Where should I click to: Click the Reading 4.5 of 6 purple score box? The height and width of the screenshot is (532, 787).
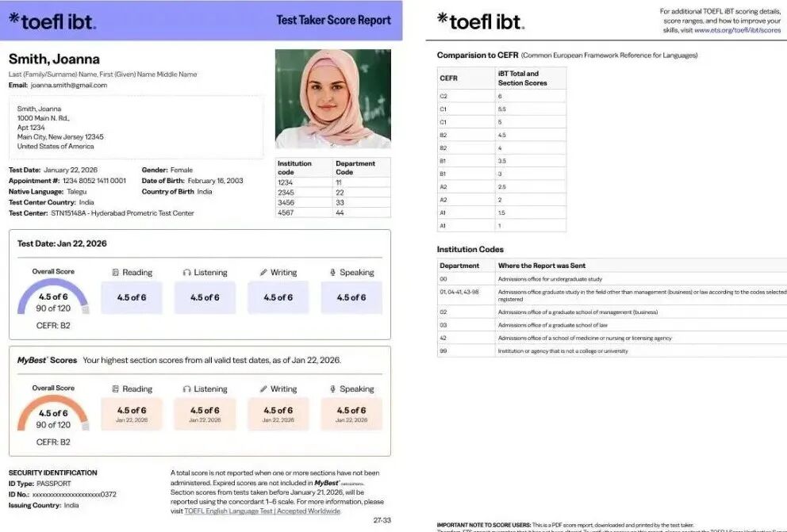click(x=132, y=297)
